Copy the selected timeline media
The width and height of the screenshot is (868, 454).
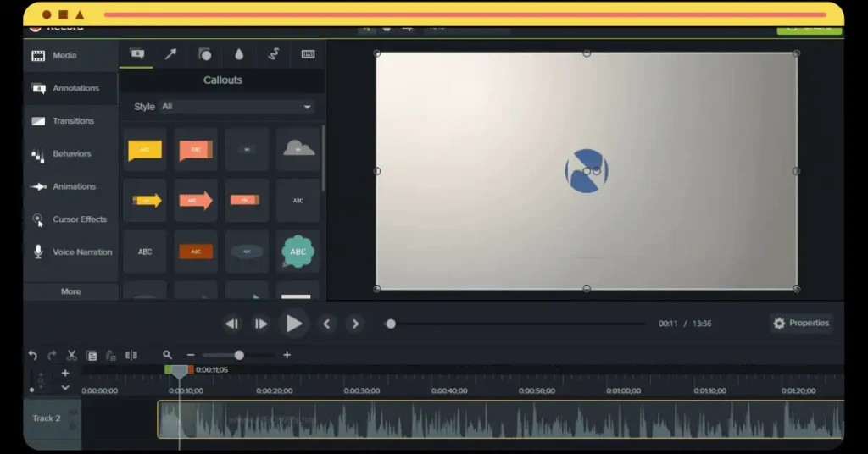pyautogui.click(x=92, y=356)
